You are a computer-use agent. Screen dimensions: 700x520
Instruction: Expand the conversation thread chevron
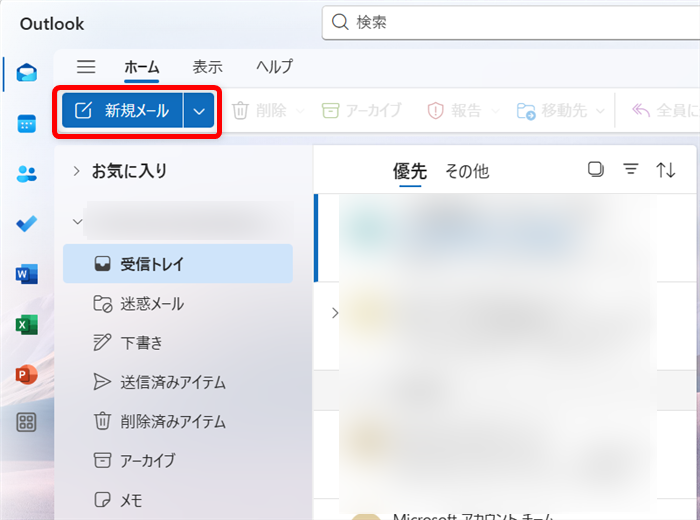(335, 313)
